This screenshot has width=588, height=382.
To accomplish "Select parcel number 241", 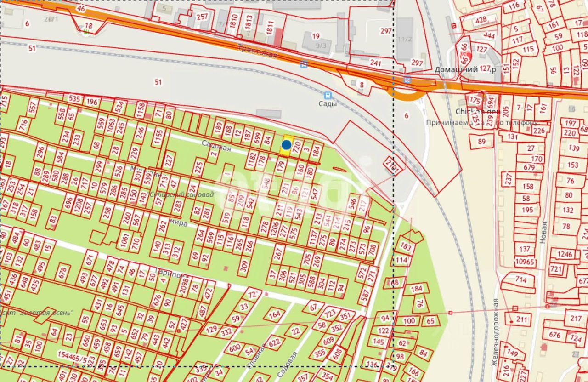I will [376, 63].
